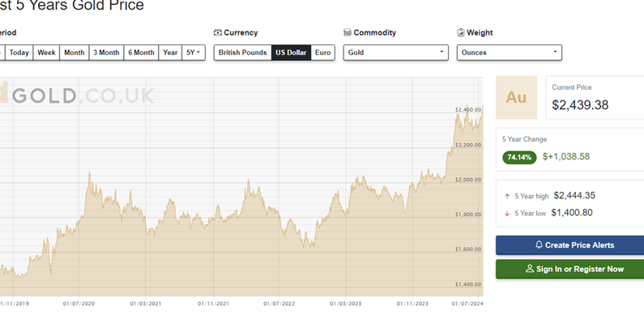The width and height of the screenshot is (644, 314).
Task: Click the 01/03/2021 date label on chart axis
Action: (x=146, y=303)
